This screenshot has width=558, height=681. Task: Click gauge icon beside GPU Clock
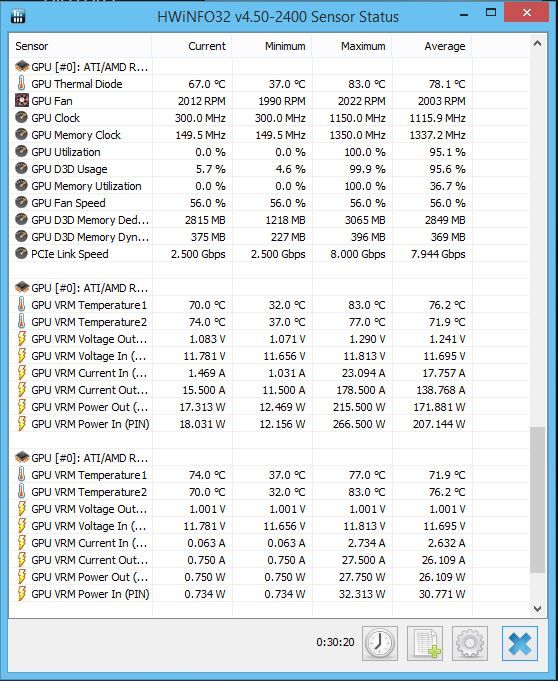pyautogui.click(x=21, y=117)
